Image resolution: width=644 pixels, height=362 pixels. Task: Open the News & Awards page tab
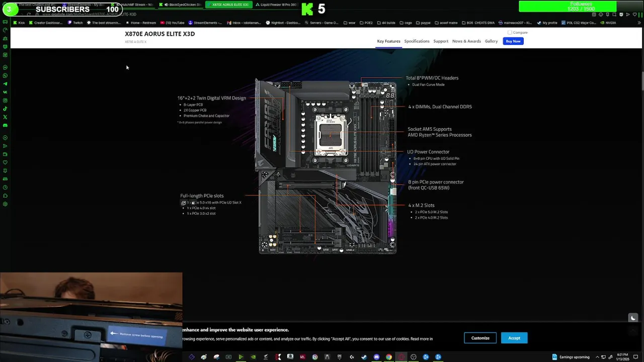tap(466, 41)
